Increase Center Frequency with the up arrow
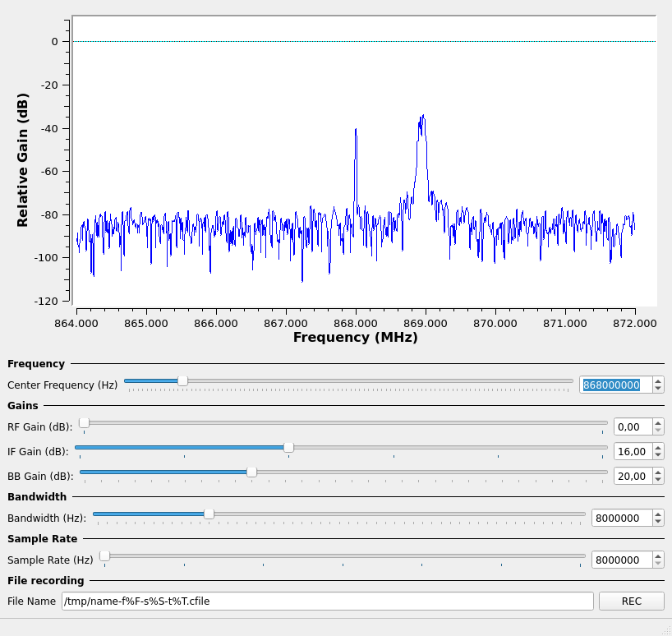The height and width of the screenshot is (636, 672). 658,380
